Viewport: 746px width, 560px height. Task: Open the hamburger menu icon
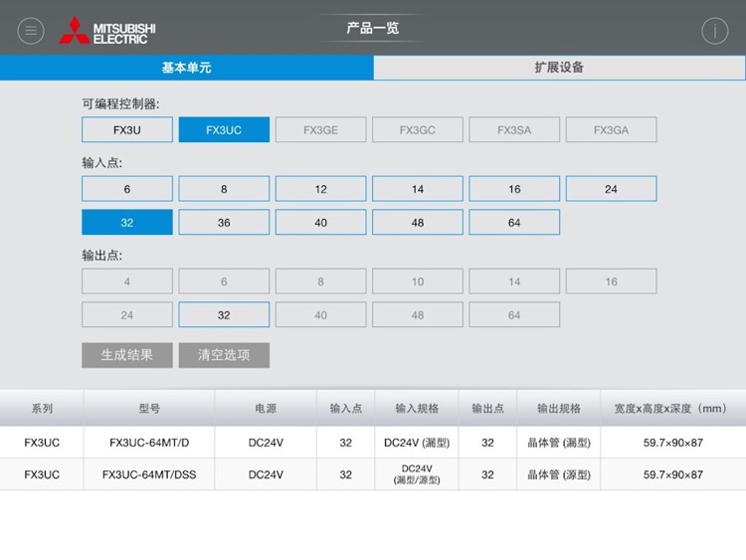[31, 31]
